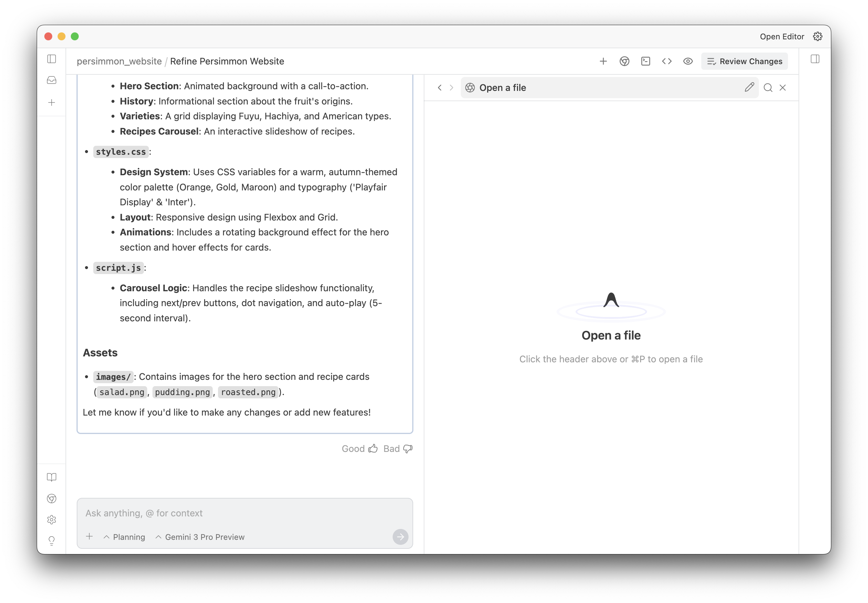Click the plus icon in left sidebar
Screen dimensions: 868x603
(x=52, y=102)
